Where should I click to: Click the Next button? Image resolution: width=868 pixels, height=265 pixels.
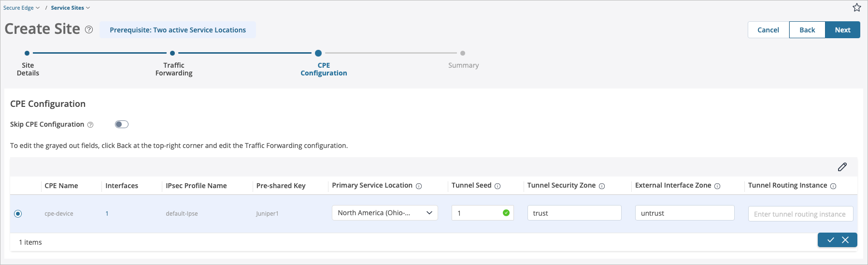pyautogui.click(x=842, y=30)
